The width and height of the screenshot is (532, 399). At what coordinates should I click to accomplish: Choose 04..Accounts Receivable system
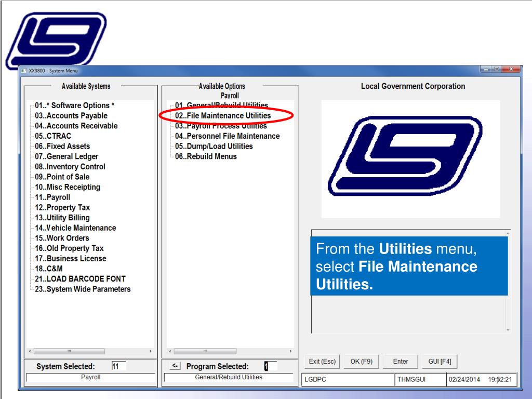click(76, 126)
